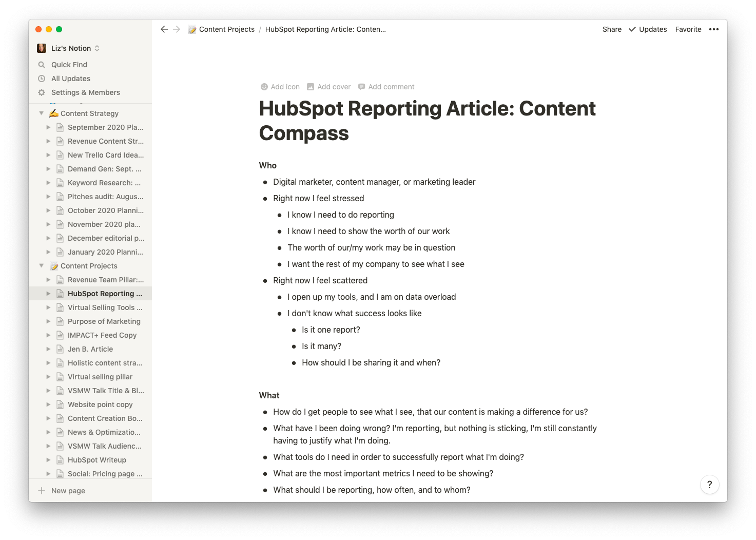The width and height of the screenshot is (756, 540).
Task: Click the back navigation arrow
Action: tap(164, 29)
